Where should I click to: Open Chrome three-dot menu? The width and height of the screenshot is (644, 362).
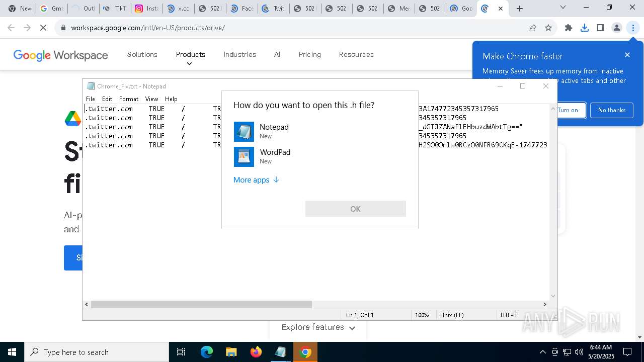tap(633, 28)
